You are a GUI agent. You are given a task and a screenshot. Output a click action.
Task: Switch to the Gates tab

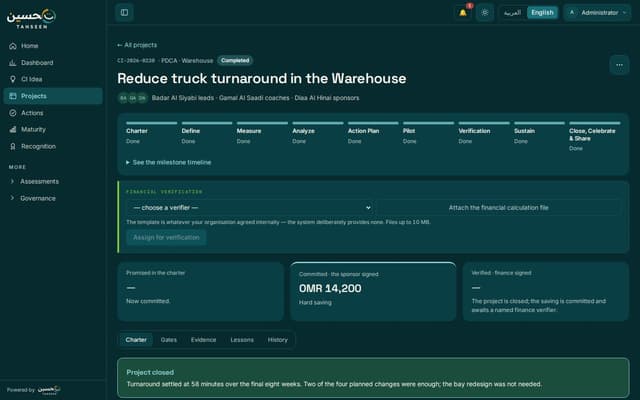pyautogui.click(x=169, y=340)
